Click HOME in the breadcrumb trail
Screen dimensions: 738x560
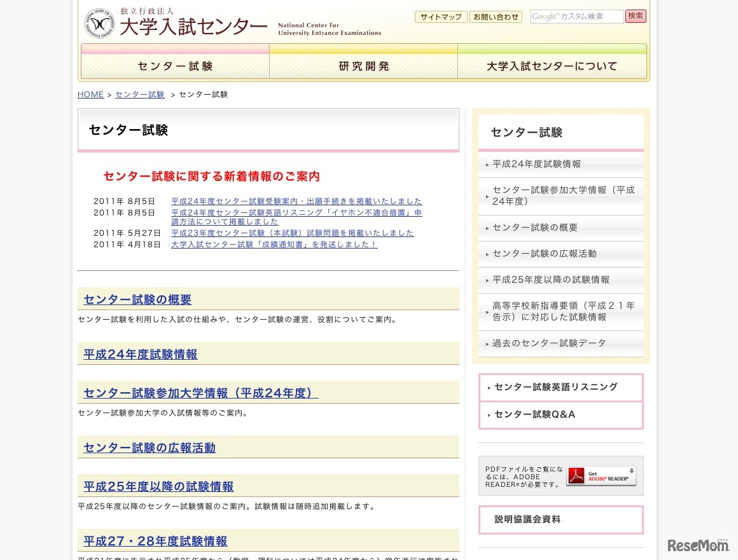[x=90, y=94]
